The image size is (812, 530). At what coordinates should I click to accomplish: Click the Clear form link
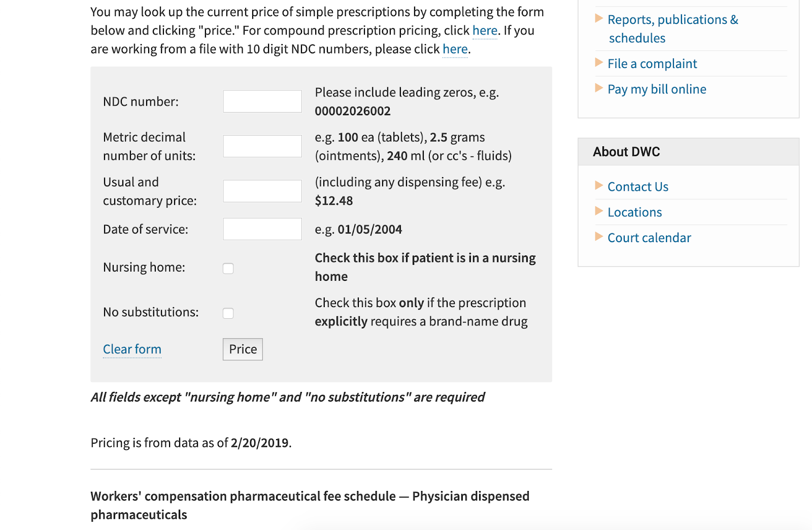point(132,349)
